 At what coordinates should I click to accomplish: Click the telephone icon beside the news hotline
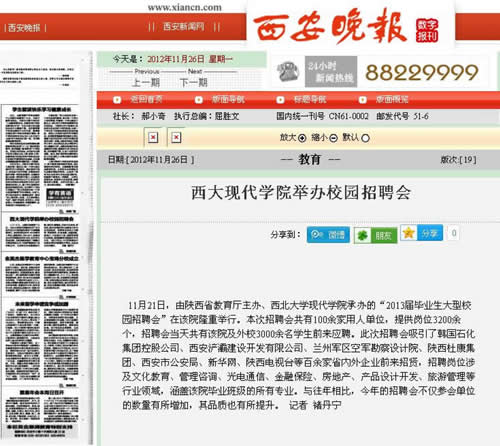(x=288, y=72)
